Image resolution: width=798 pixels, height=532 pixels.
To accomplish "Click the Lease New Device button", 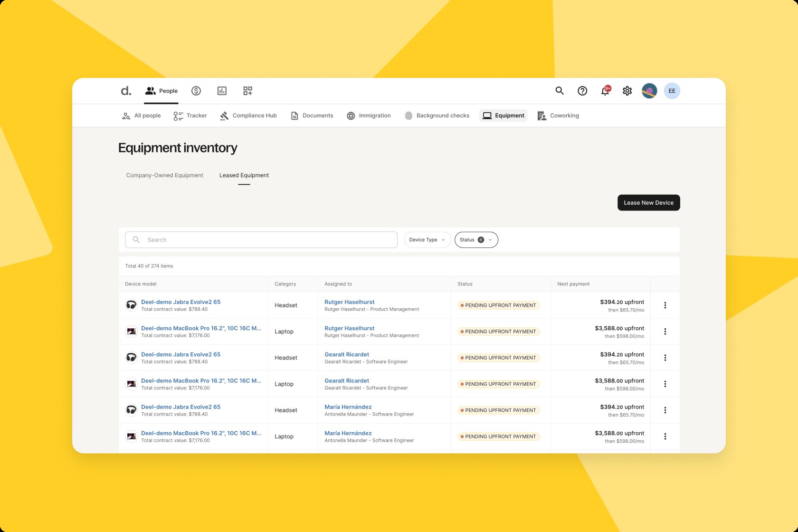I will [648, 203].
